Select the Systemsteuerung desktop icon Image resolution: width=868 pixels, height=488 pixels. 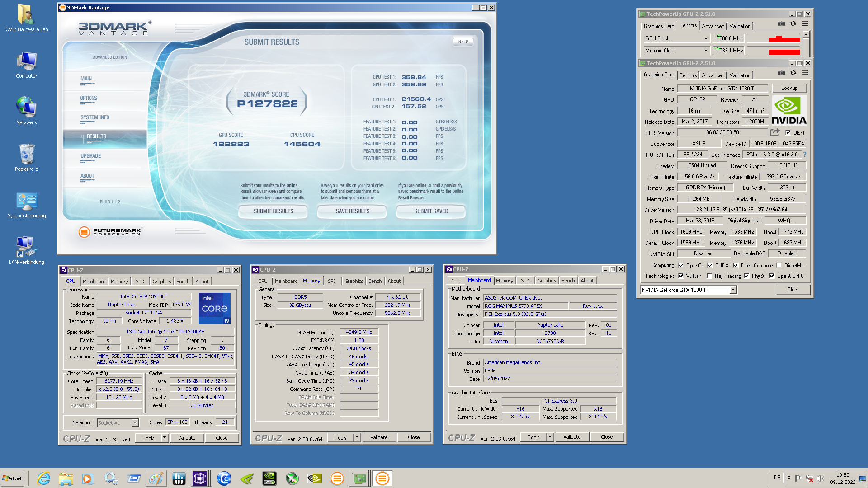coord(26,205)
